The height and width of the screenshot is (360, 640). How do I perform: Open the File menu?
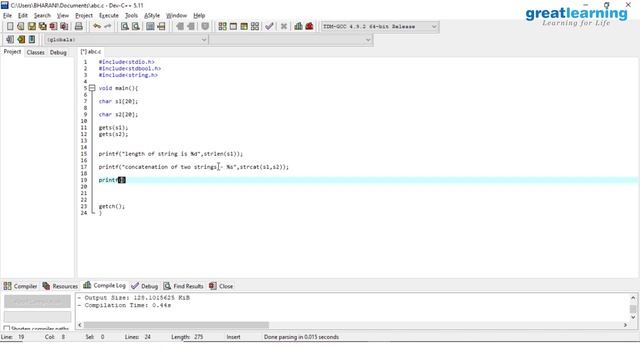(x=7, y=16)
